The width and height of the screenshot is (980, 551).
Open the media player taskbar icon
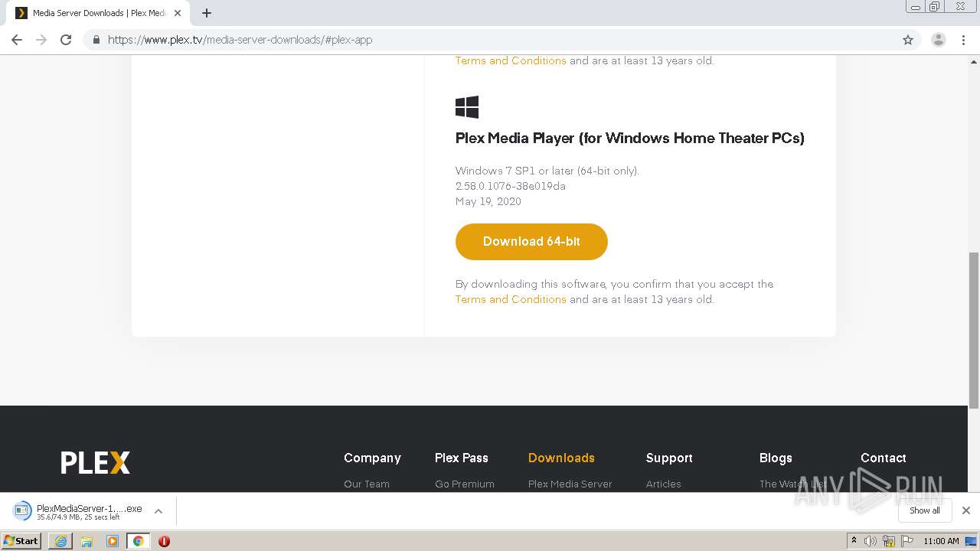point(113,541)
